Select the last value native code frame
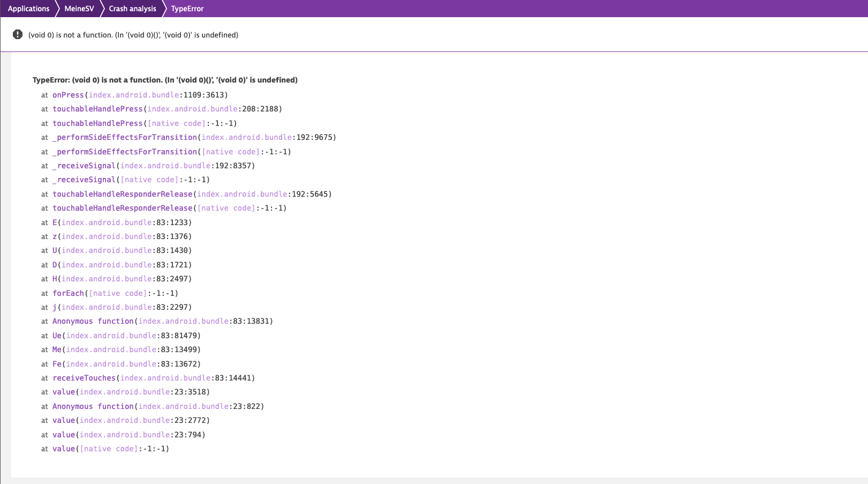The image size is (868, 484). (64, 449)
